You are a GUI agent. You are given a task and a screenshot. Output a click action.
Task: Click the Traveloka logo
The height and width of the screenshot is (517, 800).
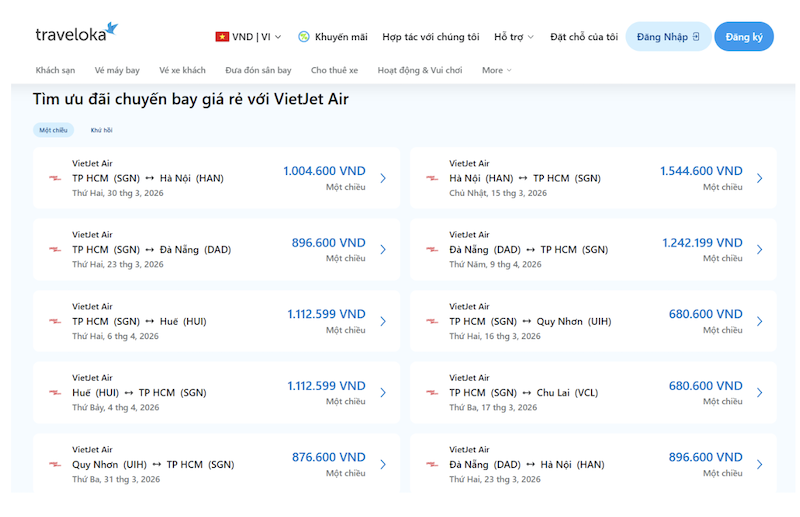click(x=76, y=34)
